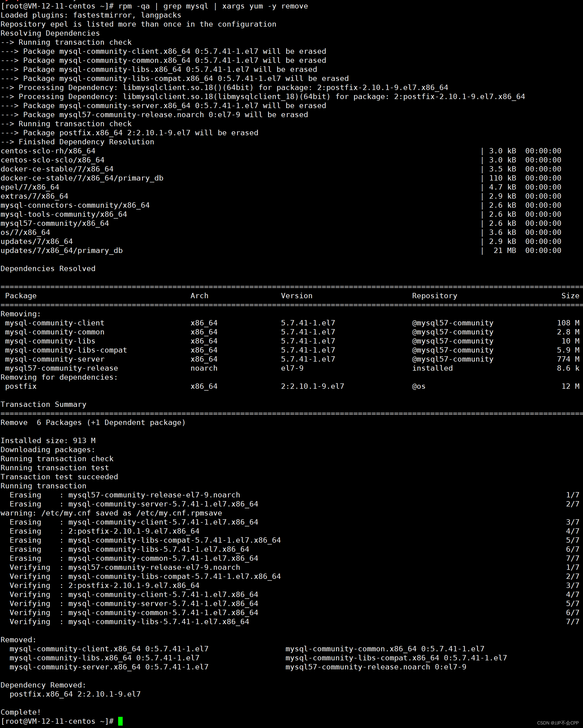Click the 'Transaction test succeeded' line
Viewport: 583px width, 728px height.
pos(59,477)
